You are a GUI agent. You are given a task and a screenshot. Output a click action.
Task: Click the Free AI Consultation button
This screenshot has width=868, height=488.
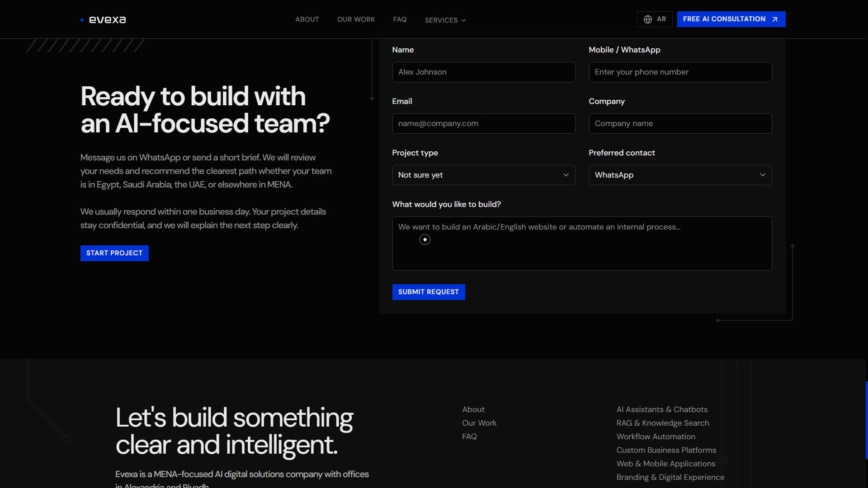[731, 19]
